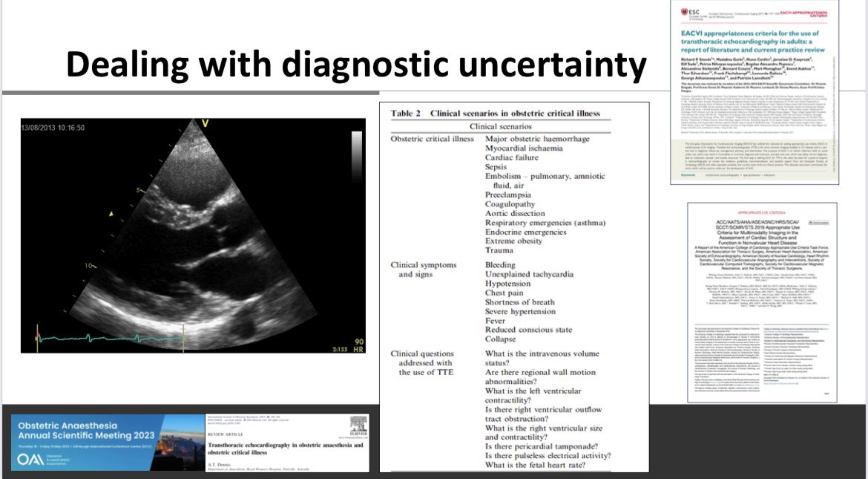Click the 'Table 2' caption heading
The image size is (868, 479).
[x=495, y=113]
